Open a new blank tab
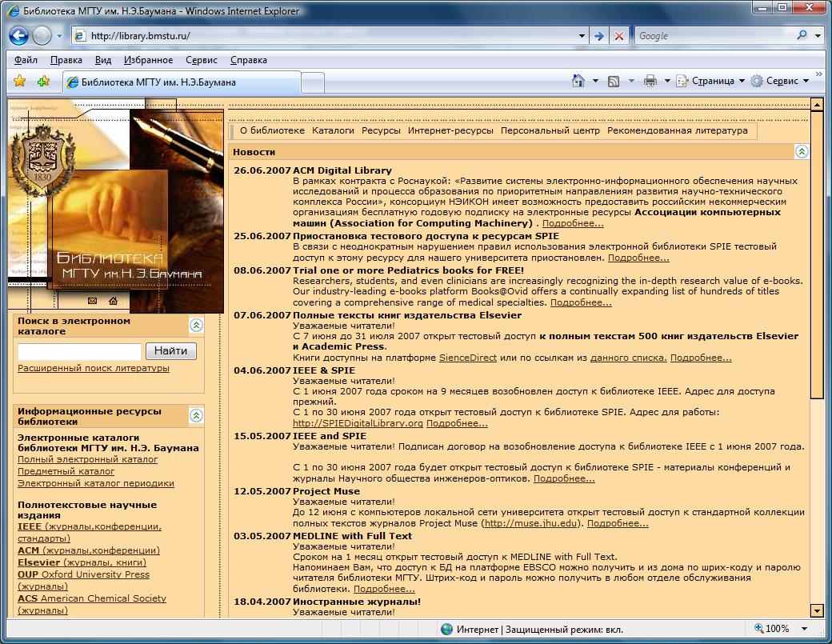The height and width of the screenshot is (644, 832). 313,82
